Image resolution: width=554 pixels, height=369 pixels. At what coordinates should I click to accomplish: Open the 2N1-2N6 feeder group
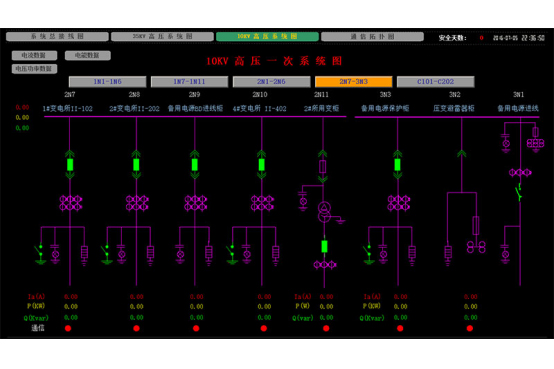tap(271, 82)
